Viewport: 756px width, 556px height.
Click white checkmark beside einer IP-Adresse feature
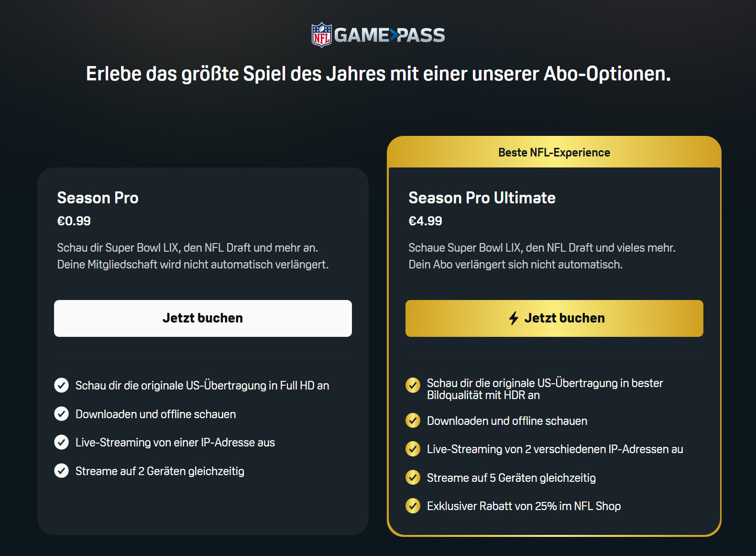61,442
